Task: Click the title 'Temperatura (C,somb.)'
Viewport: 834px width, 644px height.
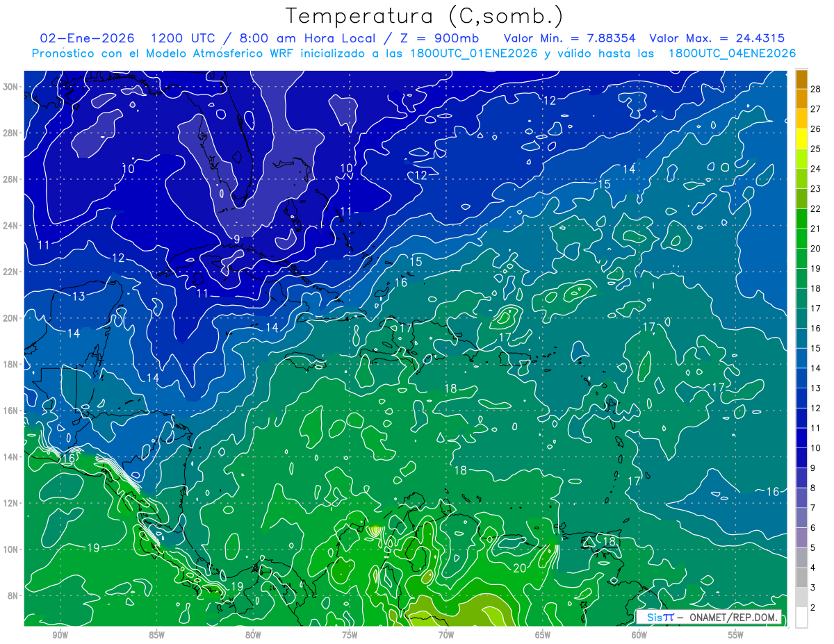Action: pyautogui.click(x=424, y=16)
